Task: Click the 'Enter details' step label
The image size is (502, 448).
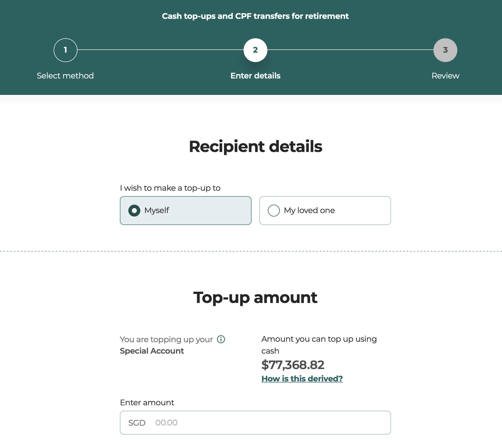Action: [255, 76]
